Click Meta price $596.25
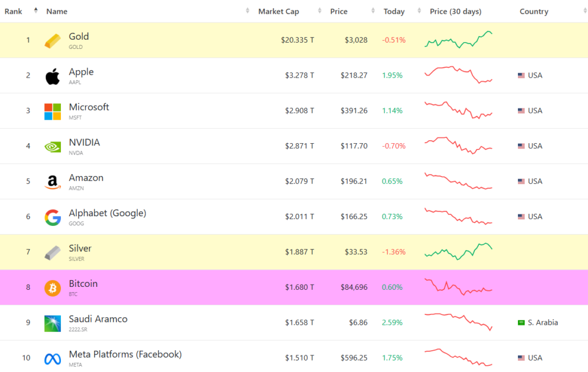Screen dimensions: 588x372 click(354, 358)
